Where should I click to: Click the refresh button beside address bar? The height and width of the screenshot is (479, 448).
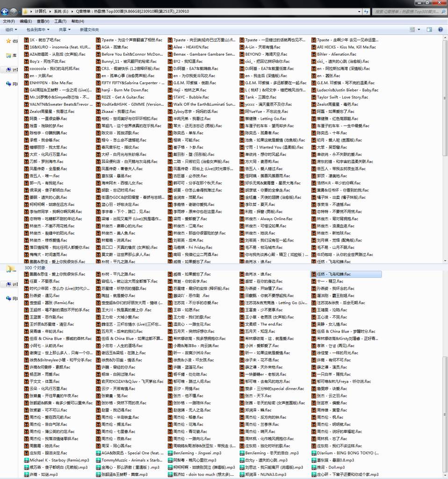[366, 11]
